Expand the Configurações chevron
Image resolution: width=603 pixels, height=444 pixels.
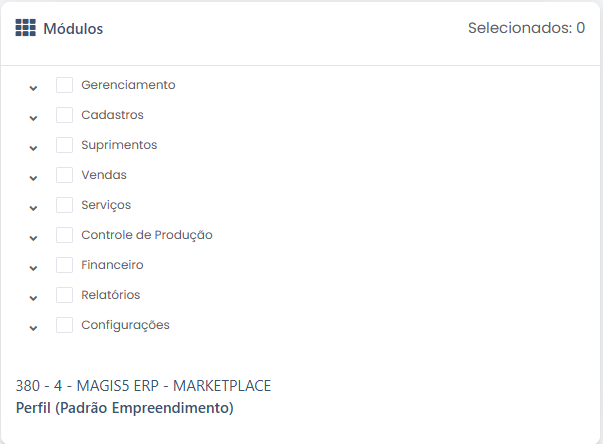[33, 328]
